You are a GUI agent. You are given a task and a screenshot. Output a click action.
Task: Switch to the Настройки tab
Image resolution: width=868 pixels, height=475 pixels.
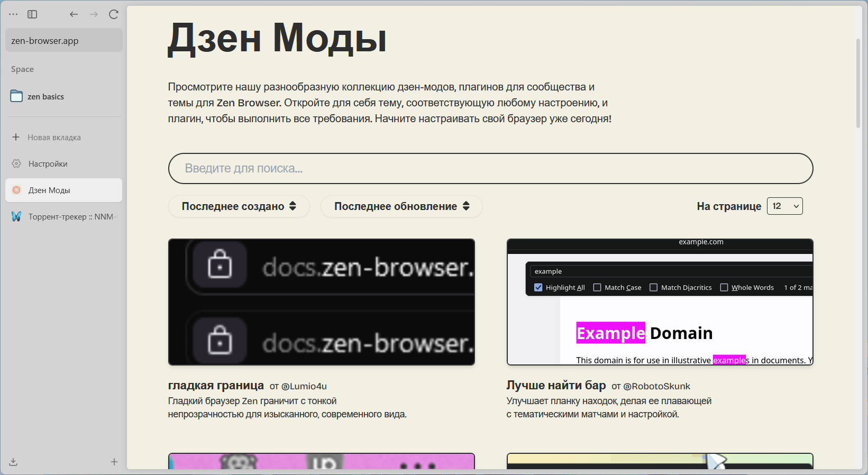tap(64, 163)
